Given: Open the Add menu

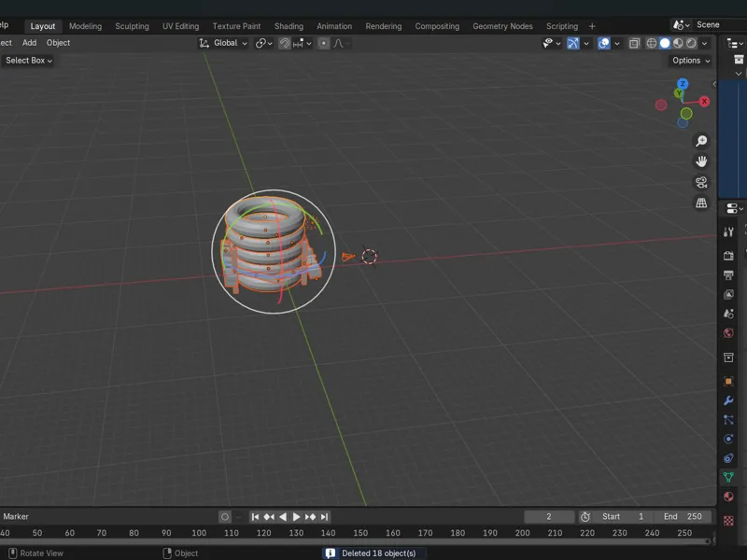Looking at the screenshot, I should (29, 43).
